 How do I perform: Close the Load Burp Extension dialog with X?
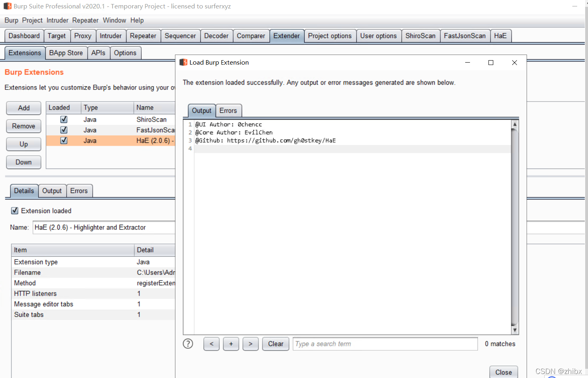coord(514,63)
